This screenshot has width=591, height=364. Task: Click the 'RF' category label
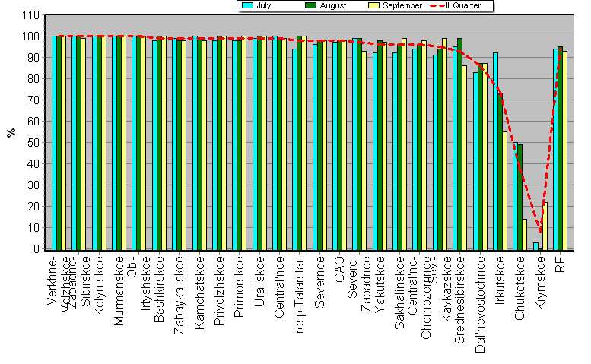coord(560,264)
